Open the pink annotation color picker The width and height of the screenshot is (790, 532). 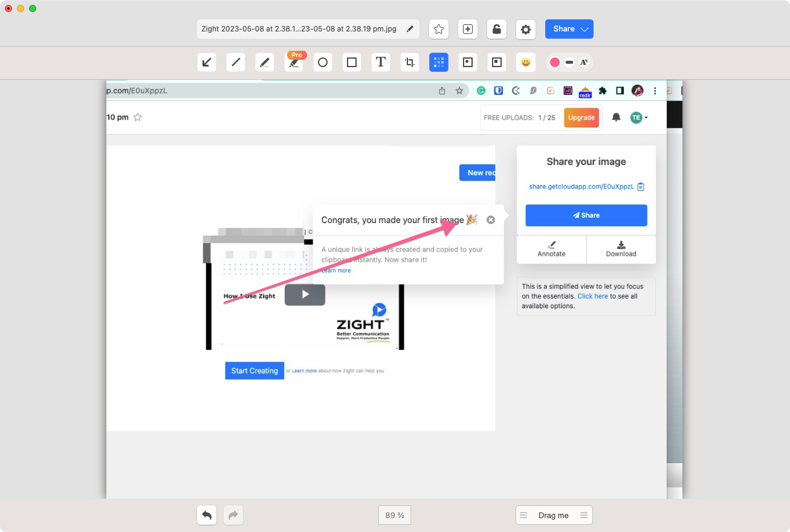(555, 62)
